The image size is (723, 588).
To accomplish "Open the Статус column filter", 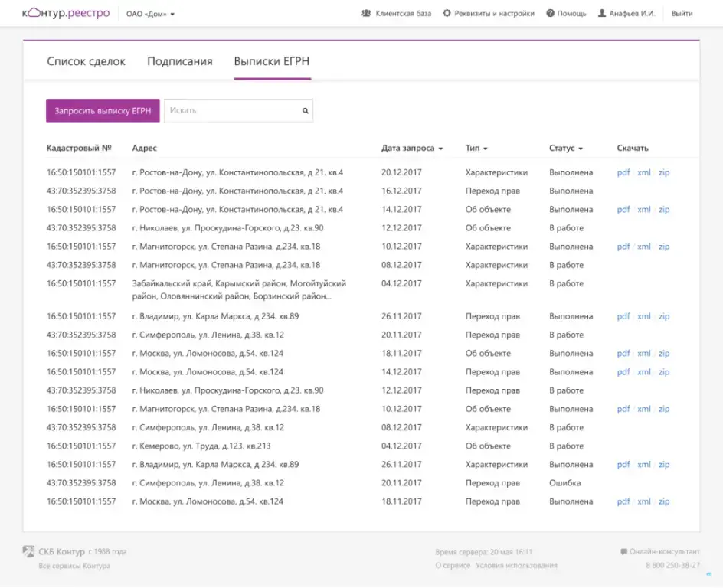I will [x=566, y=148].
